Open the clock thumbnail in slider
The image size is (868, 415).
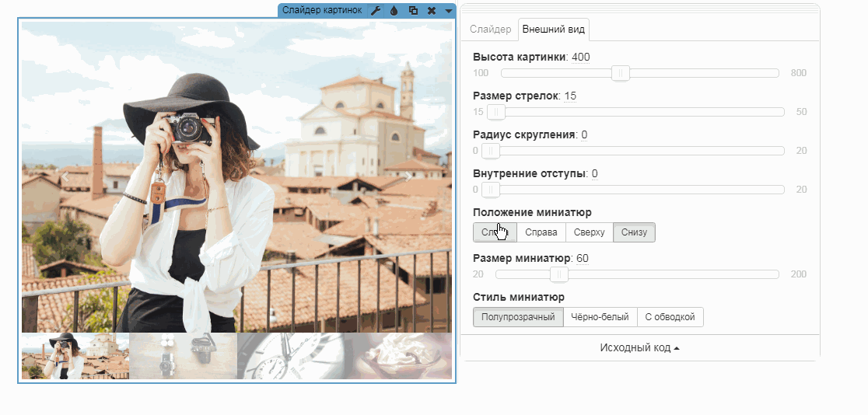pos(290,356)
